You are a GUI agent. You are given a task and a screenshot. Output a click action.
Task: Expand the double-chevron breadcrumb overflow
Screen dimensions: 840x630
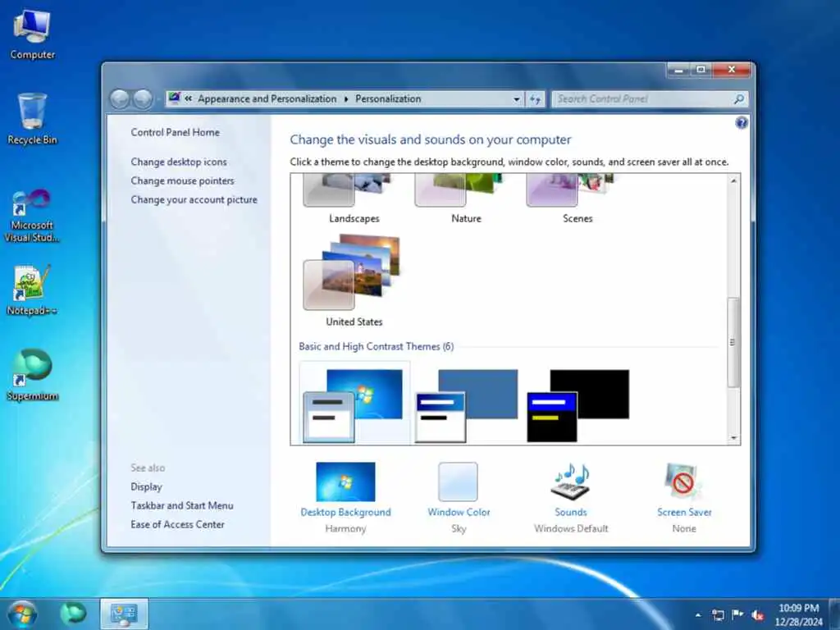pyautogui.click(x=188, y=98)
